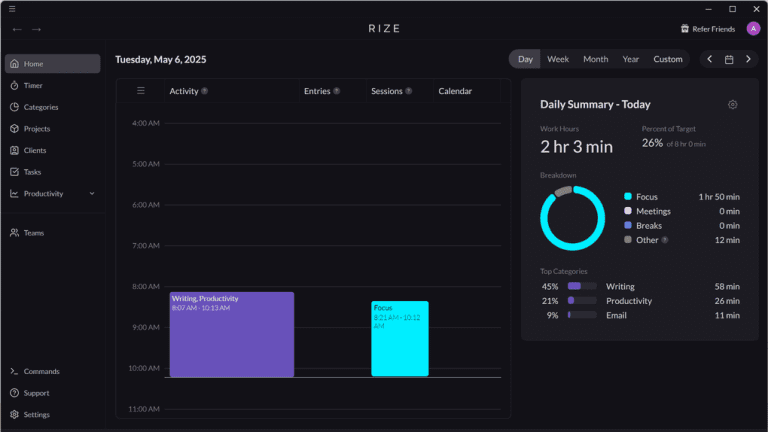Open the hamburger menu in title bar

(12, 9)
